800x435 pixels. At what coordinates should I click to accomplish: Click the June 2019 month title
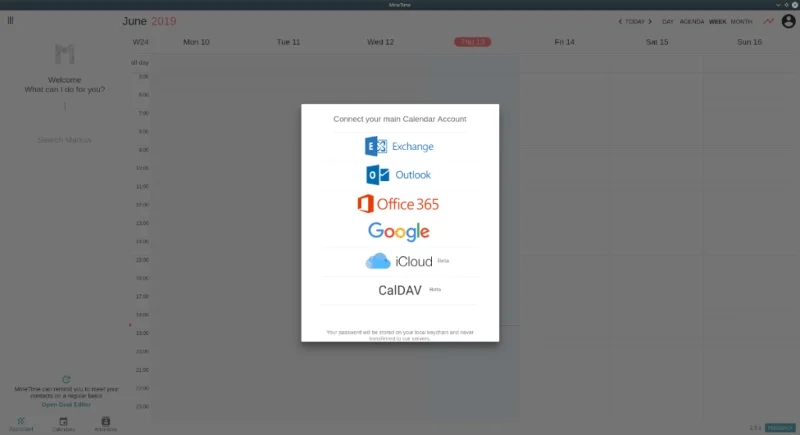[149, 21]
